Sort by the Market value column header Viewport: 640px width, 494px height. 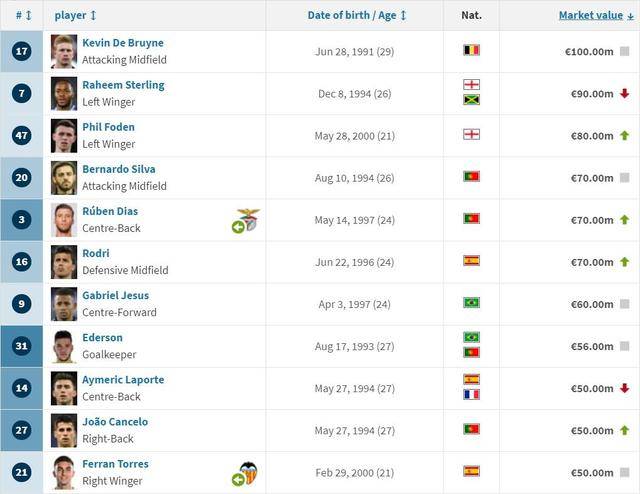[x=596, y=16]
